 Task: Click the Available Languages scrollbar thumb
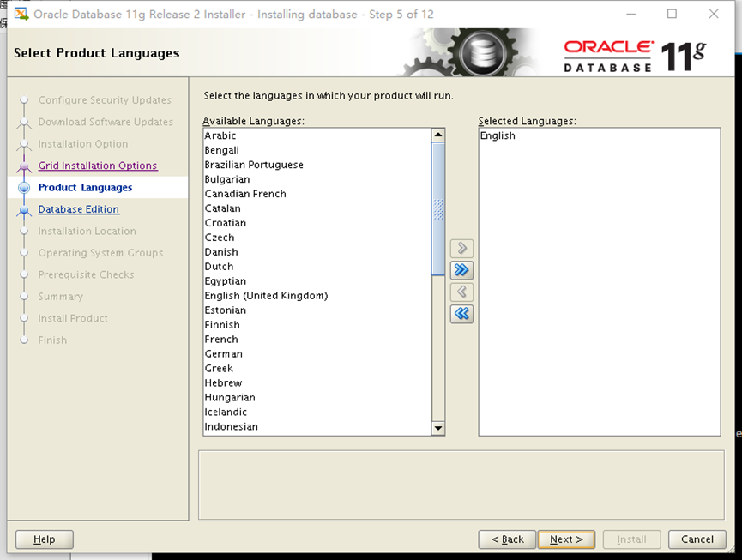(x=438, y=208)
